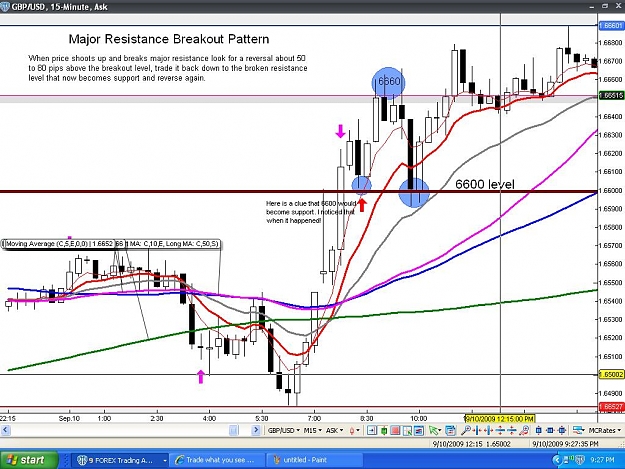Click the red square toolbar icon
The height and width of the screenshot is (469, 625).
[x=395, y=430]
